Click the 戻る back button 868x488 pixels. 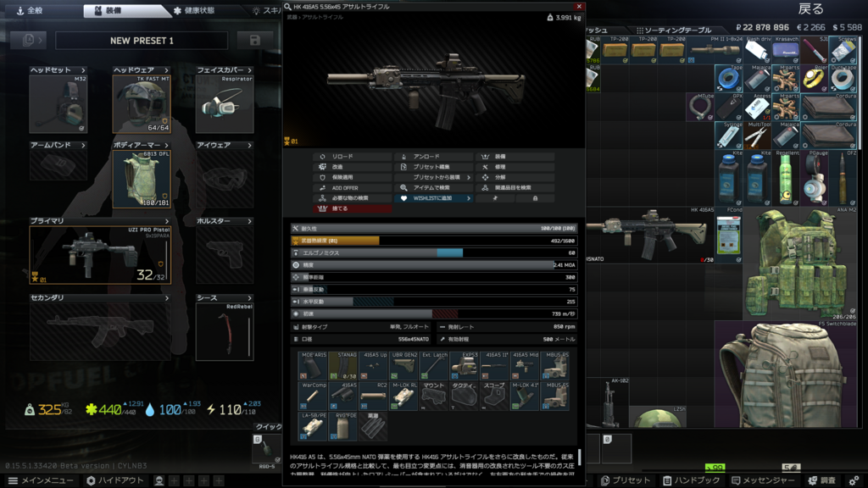pos(810,9)
